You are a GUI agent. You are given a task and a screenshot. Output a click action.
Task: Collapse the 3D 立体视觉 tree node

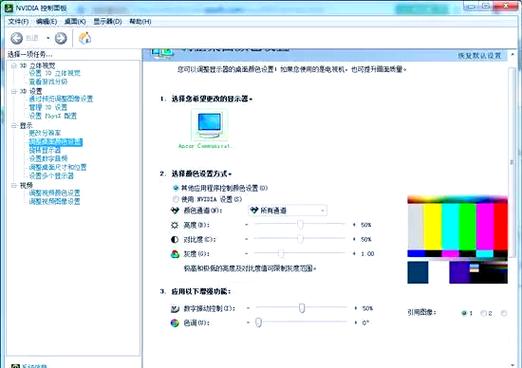(x=14, y=66)
